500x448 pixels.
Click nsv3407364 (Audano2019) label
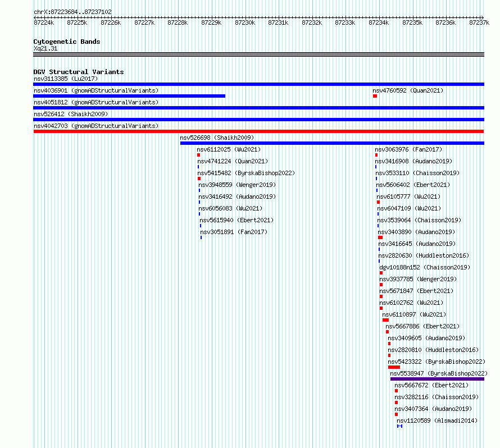pyautogui.click(x=433, y=409)
